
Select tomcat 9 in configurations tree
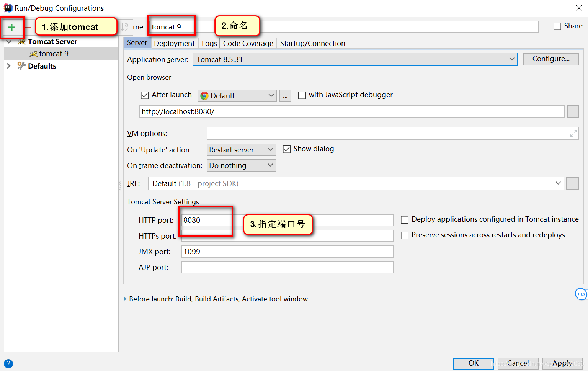[61, 54]
